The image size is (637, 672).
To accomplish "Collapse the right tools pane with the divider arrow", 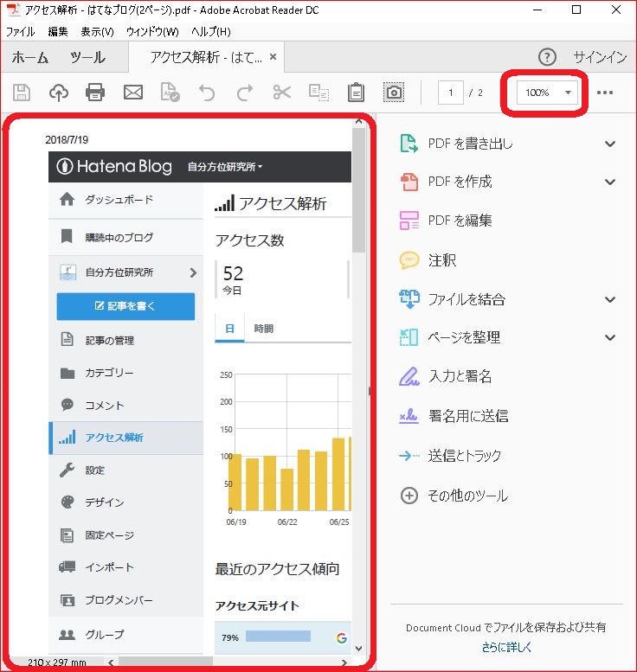I will (370, 391).
